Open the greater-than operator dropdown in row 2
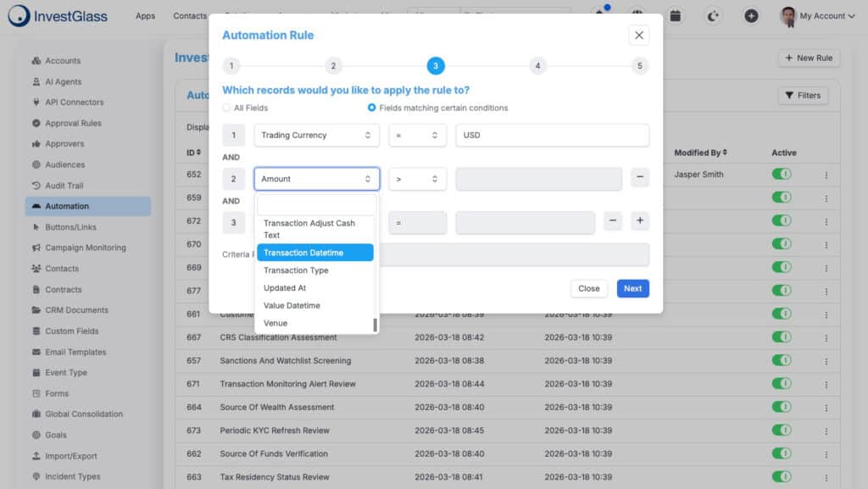This screenshot has width=868, height=489. pyautogui.click(x=417, y=179)
